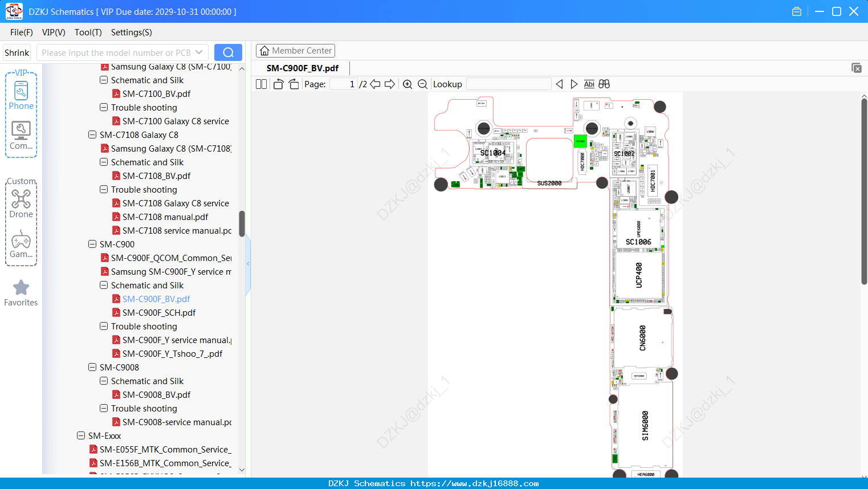
Task: Collapse the SM-C900 tree node
Action: (92, 244)
